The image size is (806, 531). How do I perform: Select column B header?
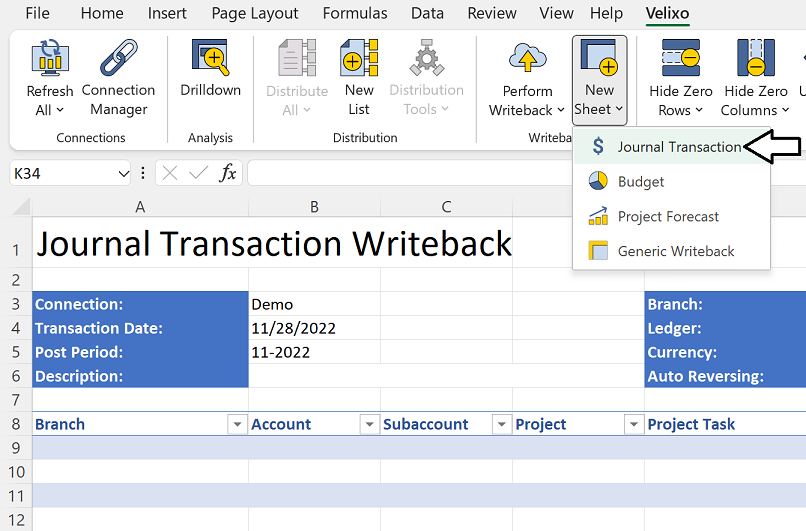tap(314, 207)
